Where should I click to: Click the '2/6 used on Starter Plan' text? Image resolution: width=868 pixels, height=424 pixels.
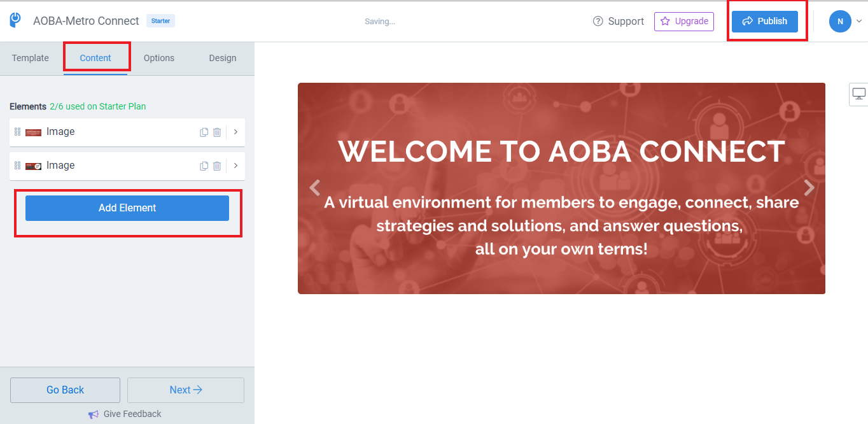[x=98, y=106]
